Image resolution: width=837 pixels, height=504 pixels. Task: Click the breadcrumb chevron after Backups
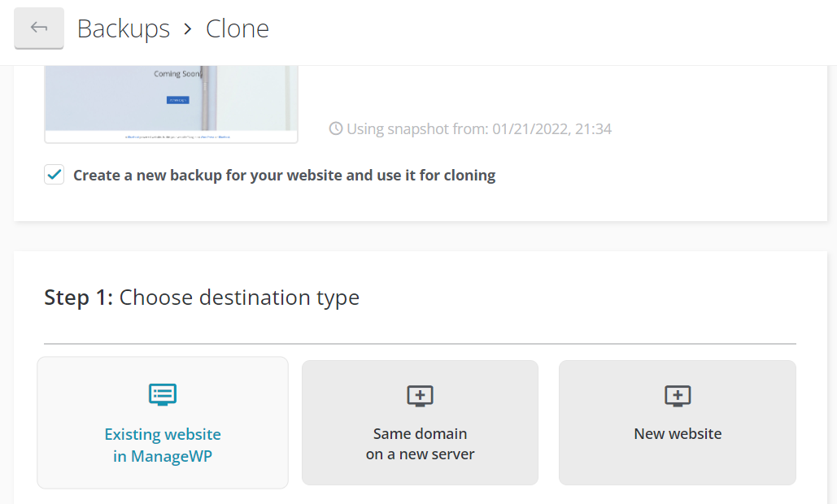click(x=188, y=29)
